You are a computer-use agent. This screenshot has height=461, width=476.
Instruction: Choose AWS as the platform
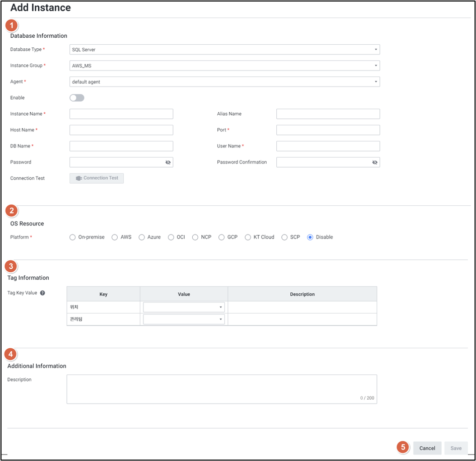click(x=115, y=237)
